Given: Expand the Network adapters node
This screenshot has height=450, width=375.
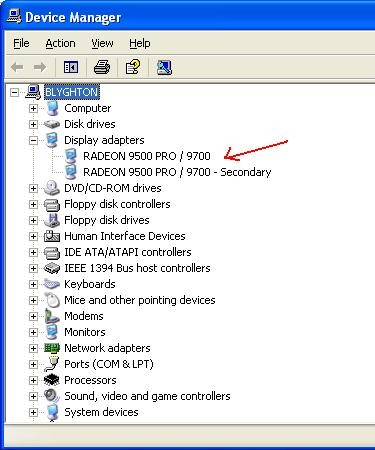Looking at the screenshot, I should [33, 348].
